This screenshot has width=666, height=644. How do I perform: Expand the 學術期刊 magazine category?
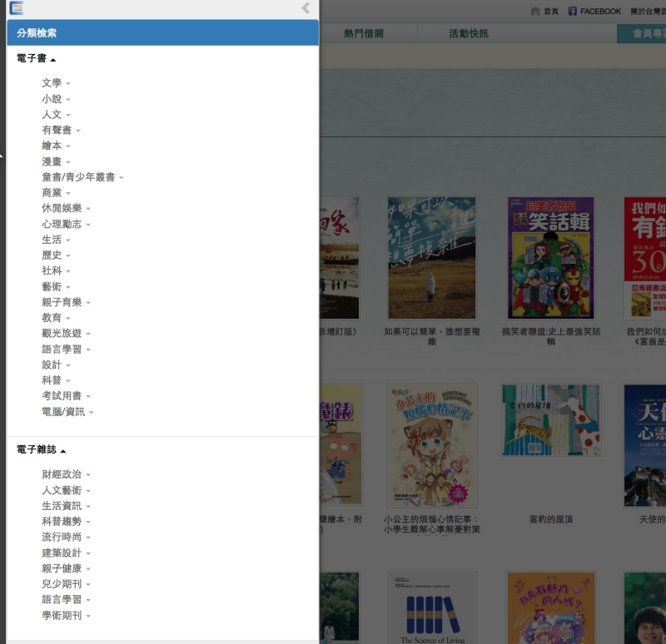(x=67, y=616)
